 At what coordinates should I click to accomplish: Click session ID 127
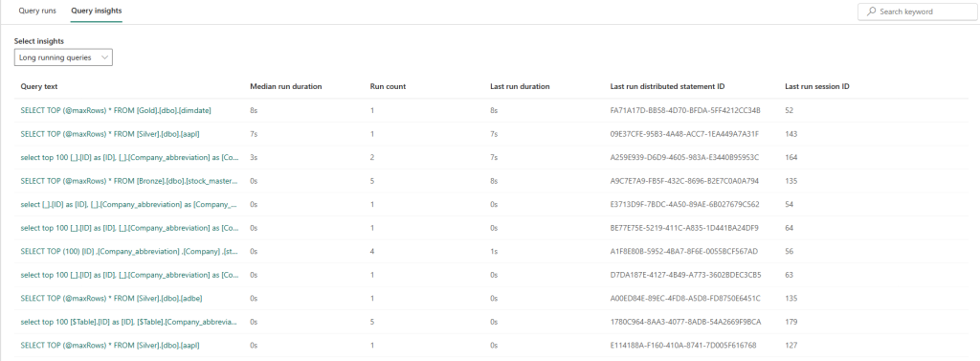click(x=791, y=346)
